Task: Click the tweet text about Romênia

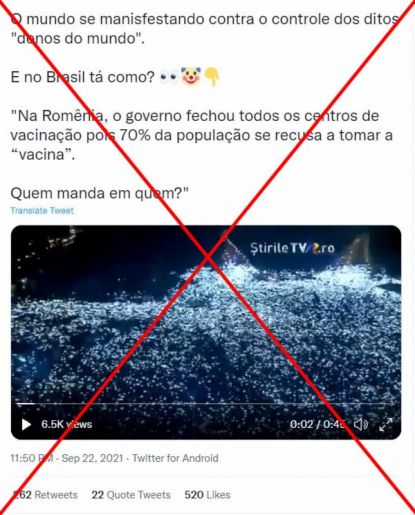Action: 201,135
